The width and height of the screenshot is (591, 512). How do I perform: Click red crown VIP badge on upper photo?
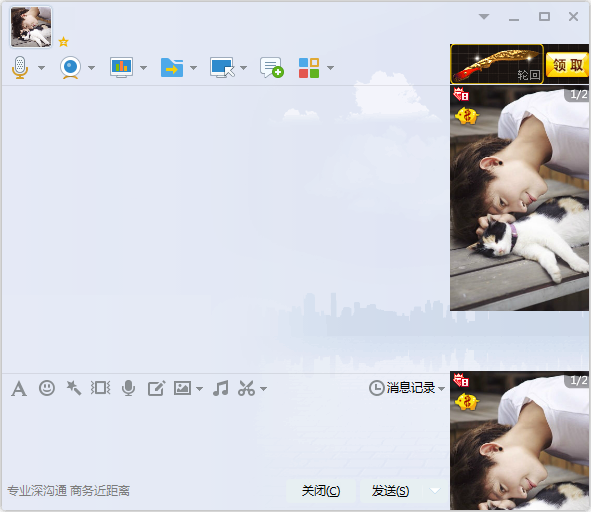pyautogui.click(x=461, y=94)
